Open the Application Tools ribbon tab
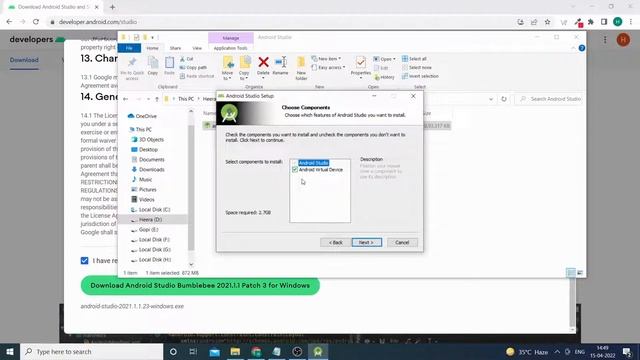640x360 pixels. tap(231, 48)
